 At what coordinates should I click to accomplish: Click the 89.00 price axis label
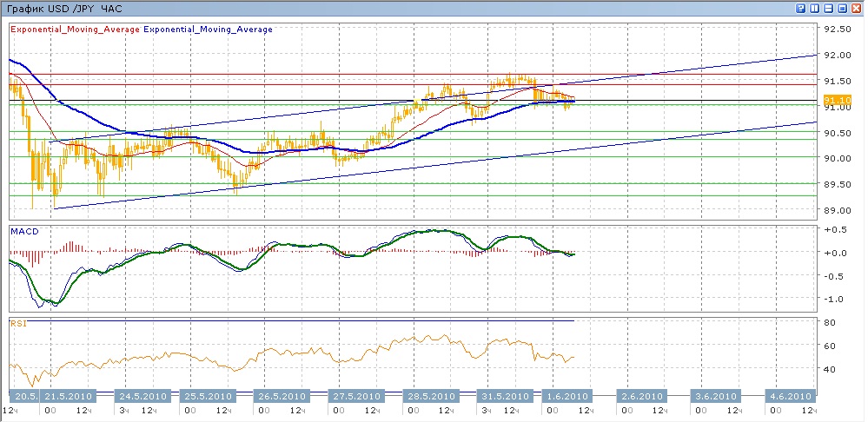838,210
